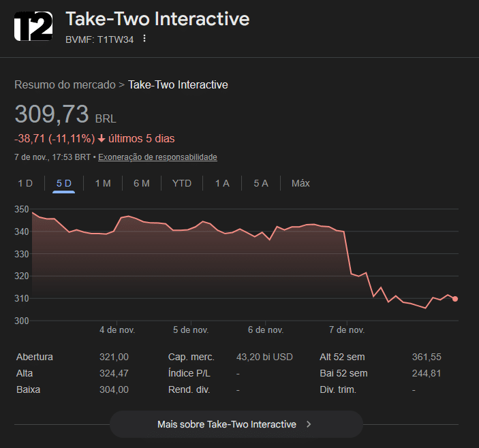Click the Take-Two Interactive title heading
479x448 pixels.
click(x=157, y=19)
